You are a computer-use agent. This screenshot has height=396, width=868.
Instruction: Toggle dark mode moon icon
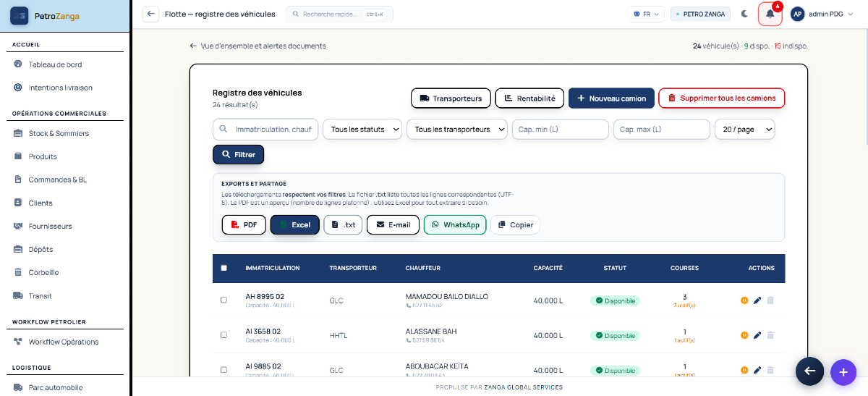pyautogui.click(x=745, y=14)
